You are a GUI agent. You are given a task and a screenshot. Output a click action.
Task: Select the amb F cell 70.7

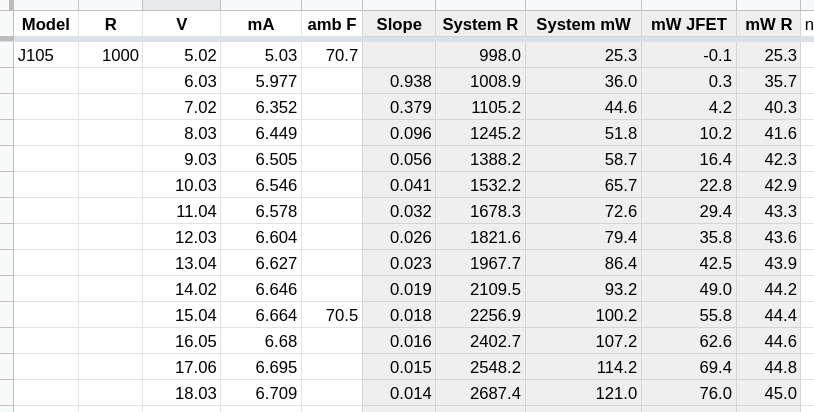point(332,55)
